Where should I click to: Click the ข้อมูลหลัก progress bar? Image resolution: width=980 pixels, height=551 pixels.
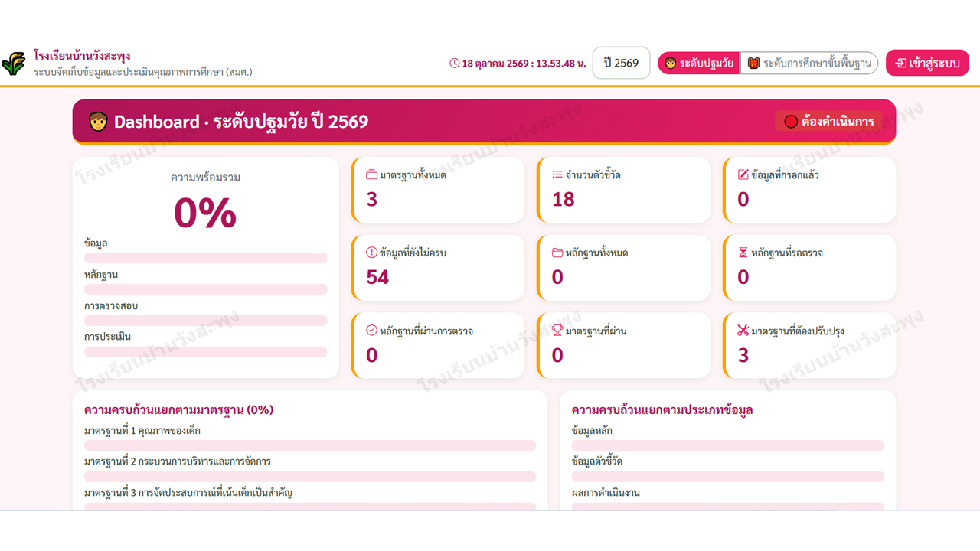[727, 445]
